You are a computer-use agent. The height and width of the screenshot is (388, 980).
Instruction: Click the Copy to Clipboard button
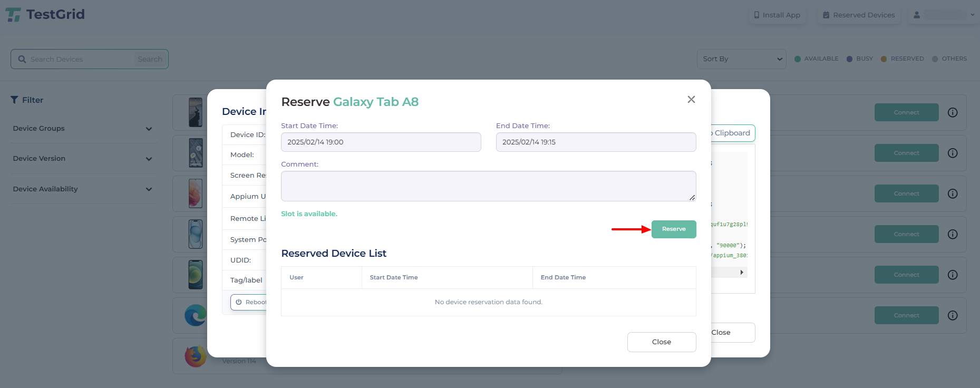[732, 133]
